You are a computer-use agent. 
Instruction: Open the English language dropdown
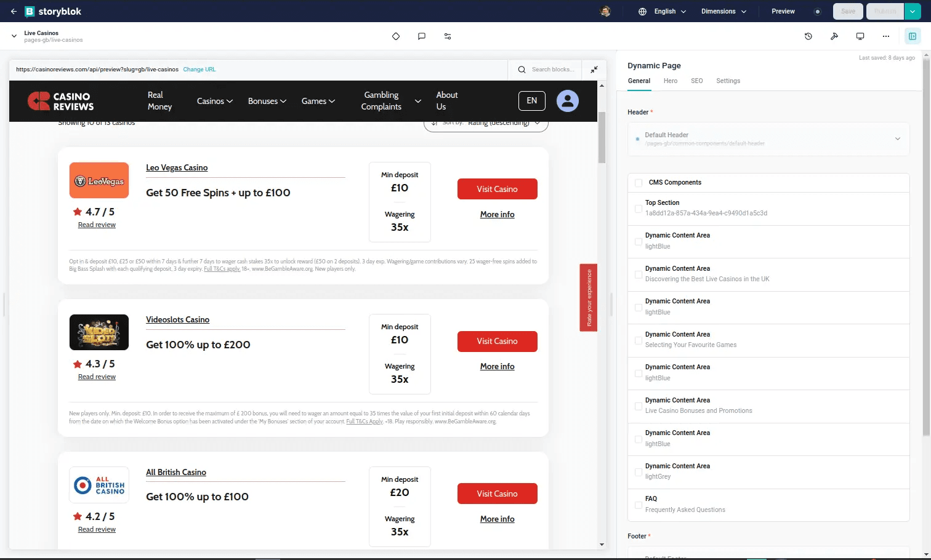(663, 11)
